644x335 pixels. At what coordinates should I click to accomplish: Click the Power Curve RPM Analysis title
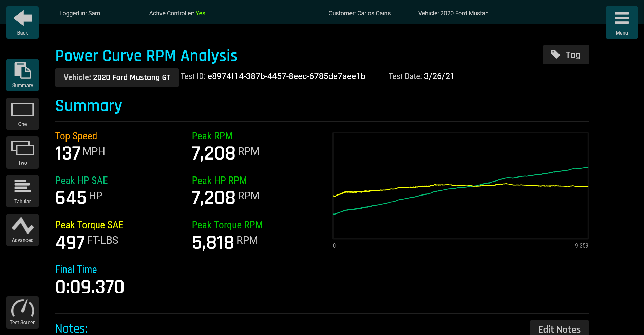146,56
